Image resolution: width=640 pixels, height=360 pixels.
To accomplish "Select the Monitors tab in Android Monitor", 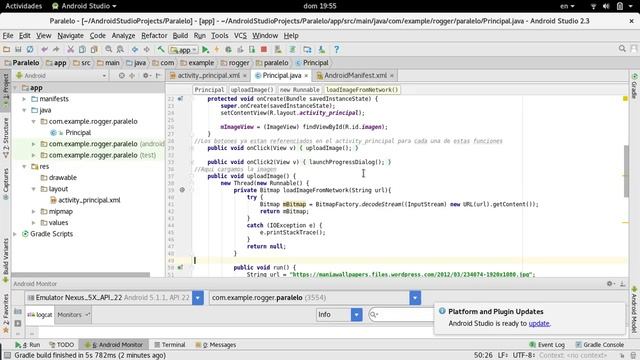I will click(73, 315).
